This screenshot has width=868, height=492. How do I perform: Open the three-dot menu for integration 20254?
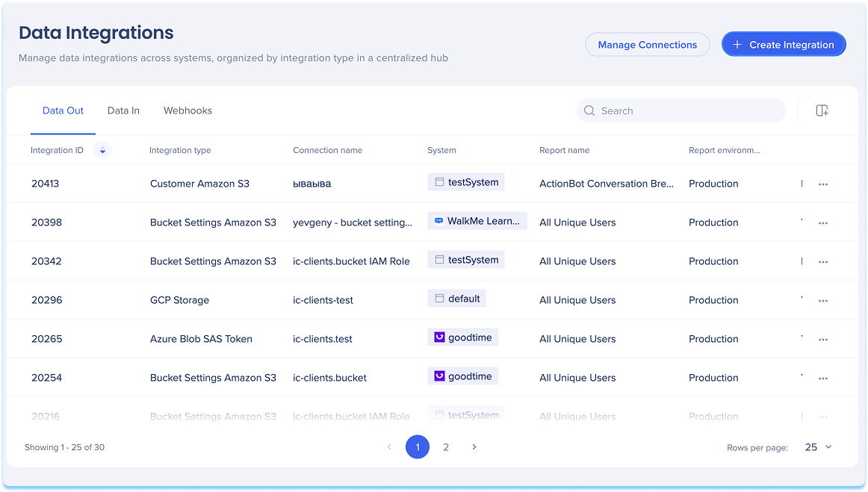click(822, 378)
